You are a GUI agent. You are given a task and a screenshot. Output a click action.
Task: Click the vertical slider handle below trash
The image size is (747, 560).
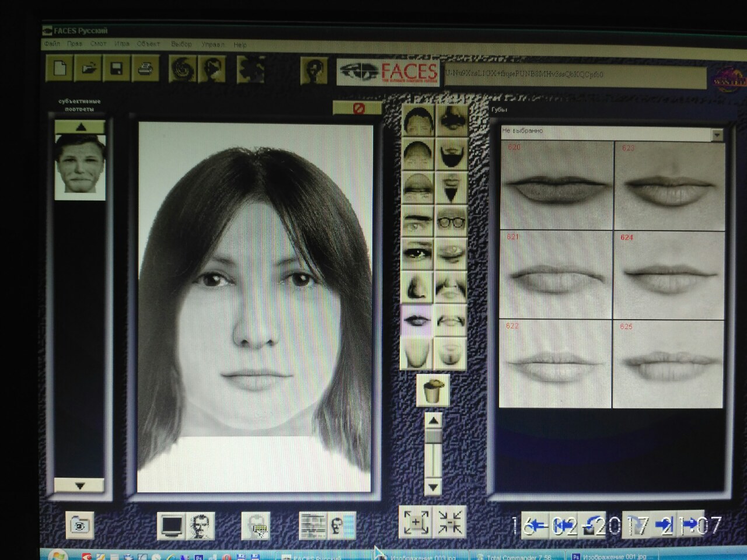click(x=432, y=436)
